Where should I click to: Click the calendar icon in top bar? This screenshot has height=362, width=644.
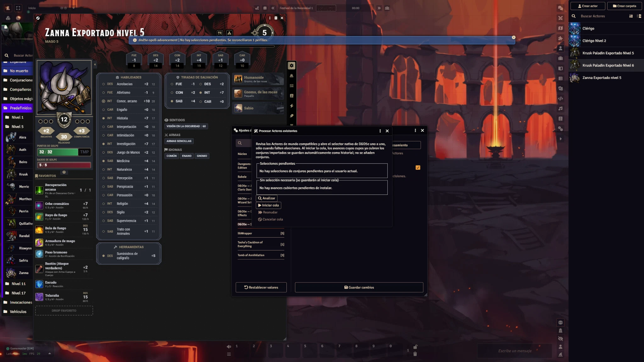coord(265,8)
